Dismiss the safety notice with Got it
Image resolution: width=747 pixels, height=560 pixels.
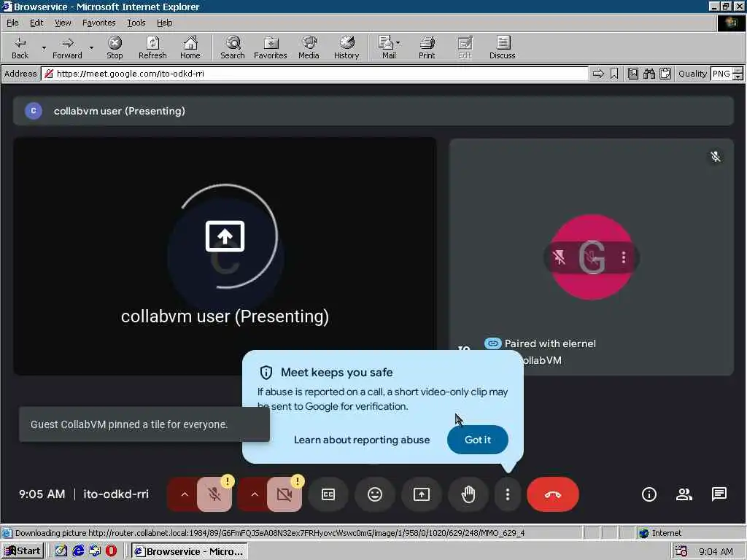[477, 440]
